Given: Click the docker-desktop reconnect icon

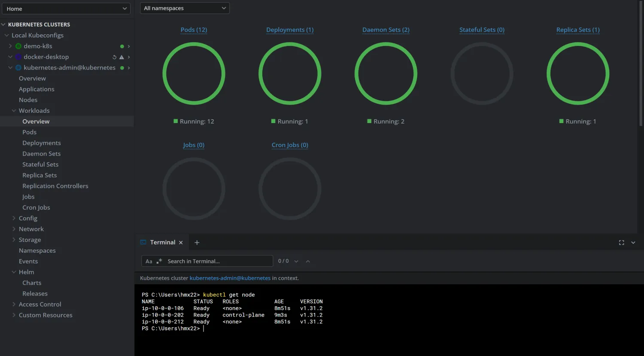Looking at the screenshot, I should click(114, 57).
